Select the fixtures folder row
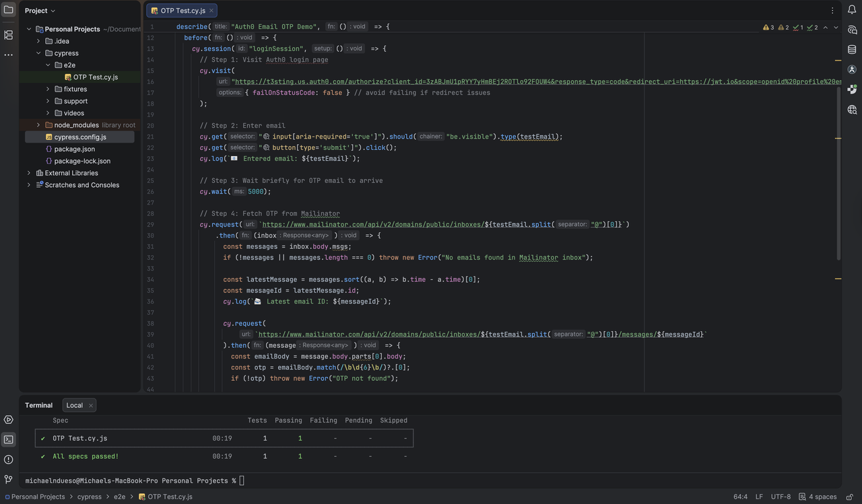 click(x=79, y=89)
